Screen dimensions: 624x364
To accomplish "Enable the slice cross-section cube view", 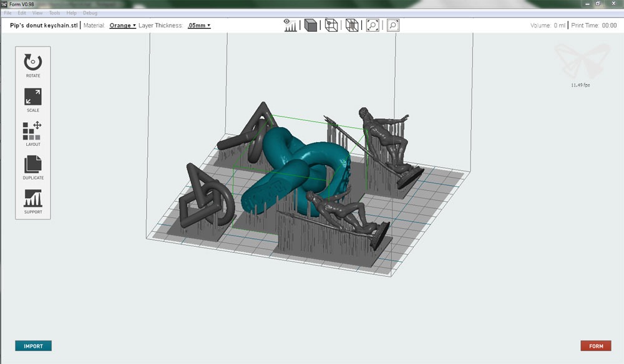I will [352, 26].
